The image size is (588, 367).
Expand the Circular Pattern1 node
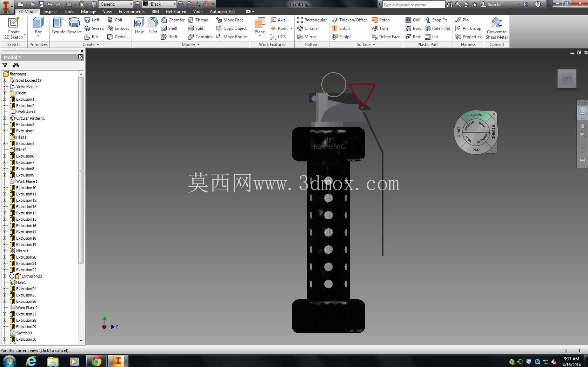coord(5,118)
